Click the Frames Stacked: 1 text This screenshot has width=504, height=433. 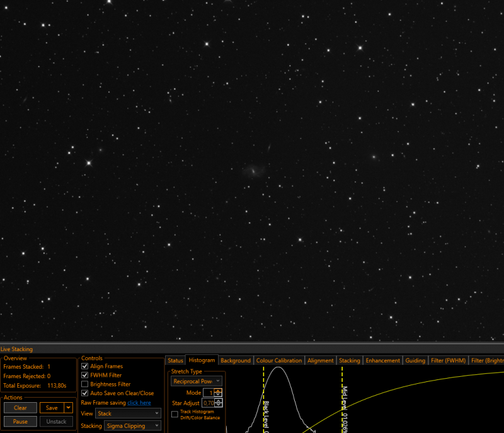[26, 366]
